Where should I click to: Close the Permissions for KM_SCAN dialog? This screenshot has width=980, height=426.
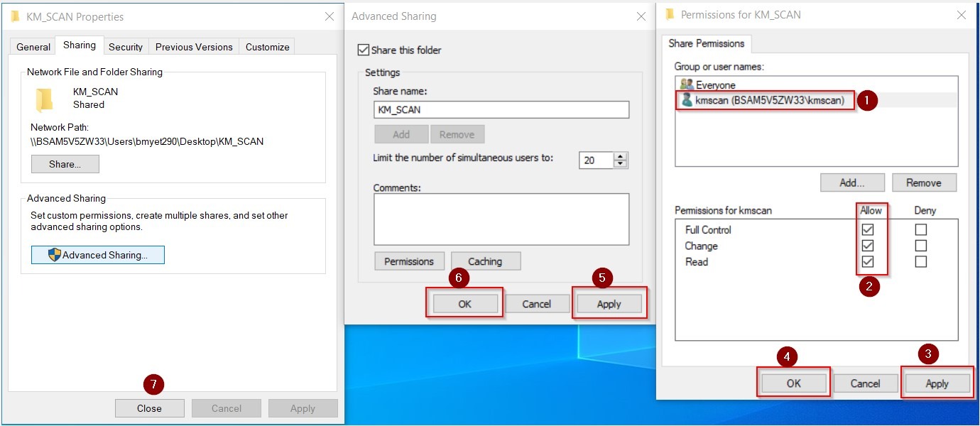961,15
